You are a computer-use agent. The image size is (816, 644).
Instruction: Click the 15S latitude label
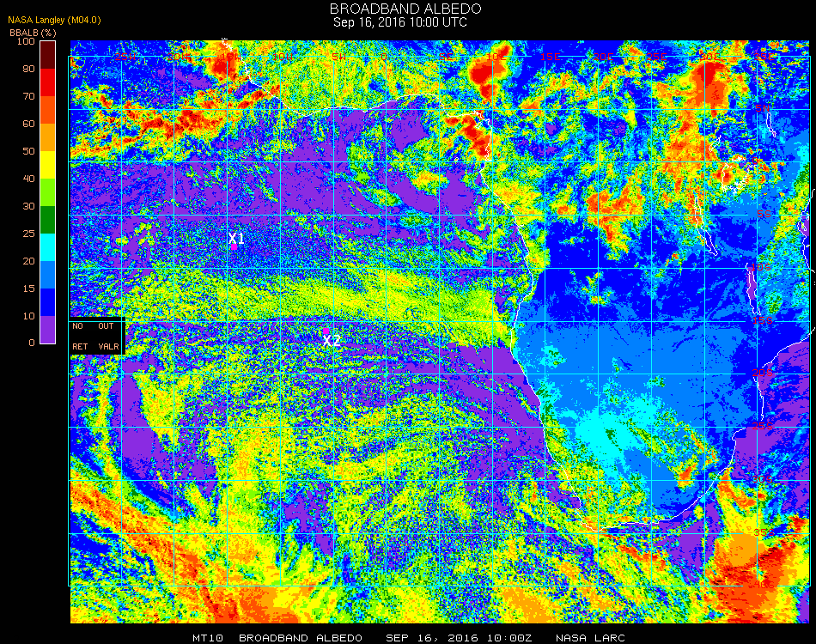pyautogui.click(x=763, y=320)
